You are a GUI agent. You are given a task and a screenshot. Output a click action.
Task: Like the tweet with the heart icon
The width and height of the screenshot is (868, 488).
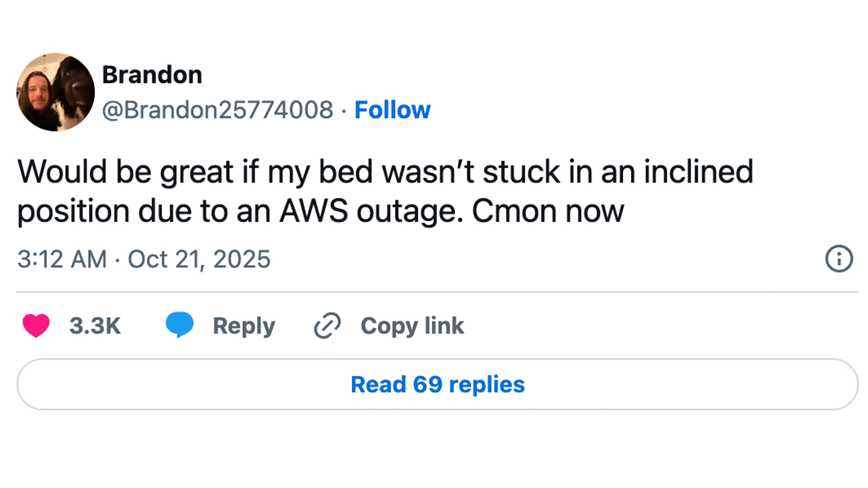36,325
